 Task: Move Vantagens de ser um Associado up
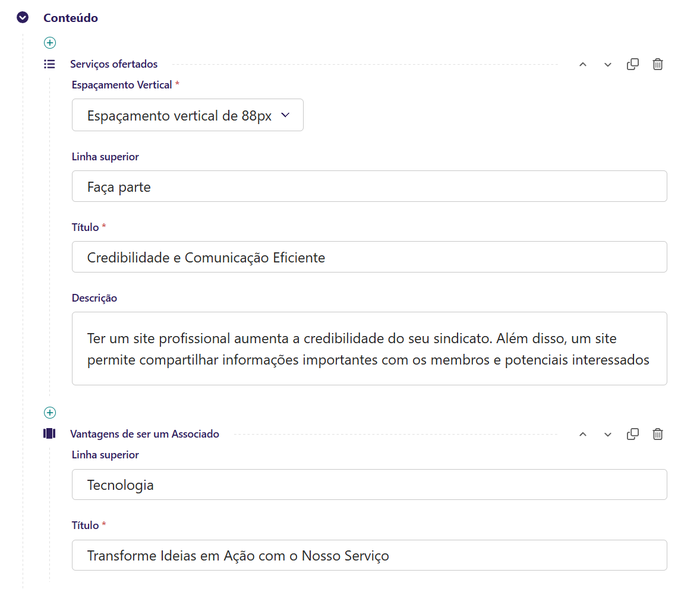pyautogui.click(x=582, y=435)
